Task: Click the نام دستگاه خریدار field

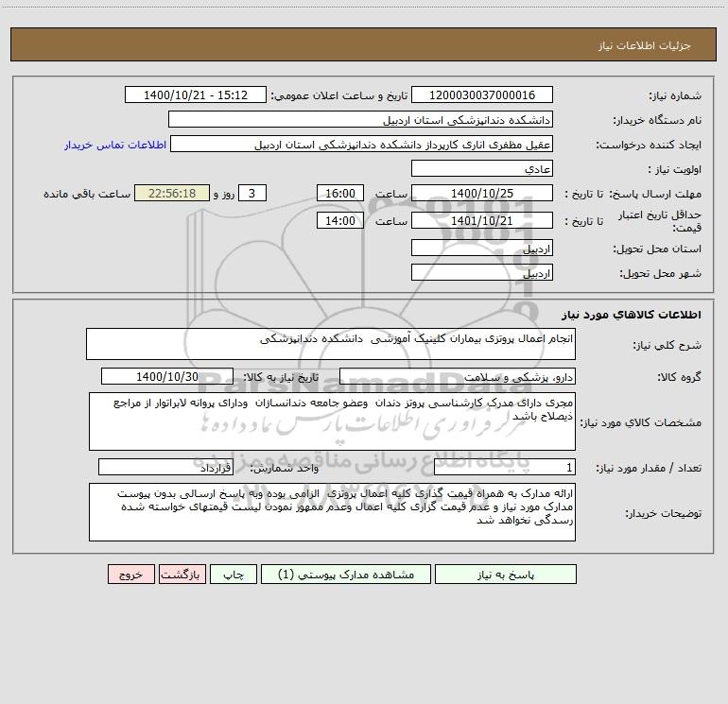Action: 360,119
